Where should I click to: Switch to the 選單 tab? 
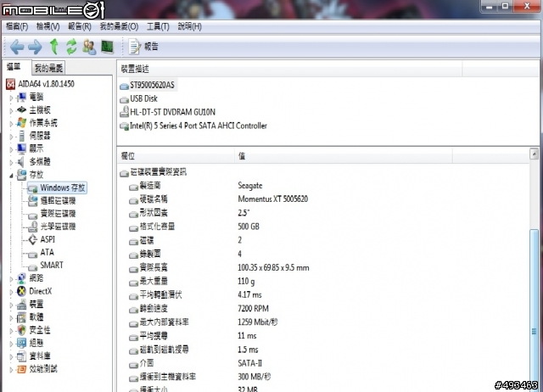[14, 67]
